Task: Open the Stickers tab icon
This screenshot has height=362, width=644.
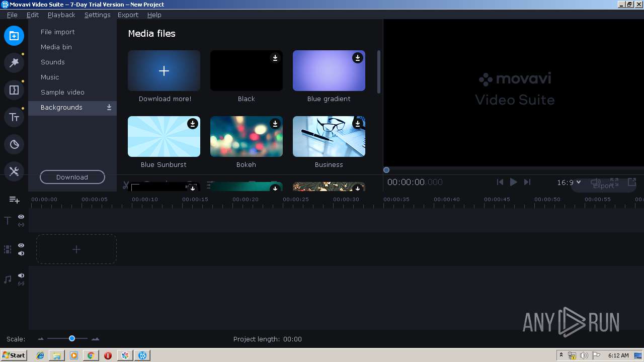Action: (14, 144)
